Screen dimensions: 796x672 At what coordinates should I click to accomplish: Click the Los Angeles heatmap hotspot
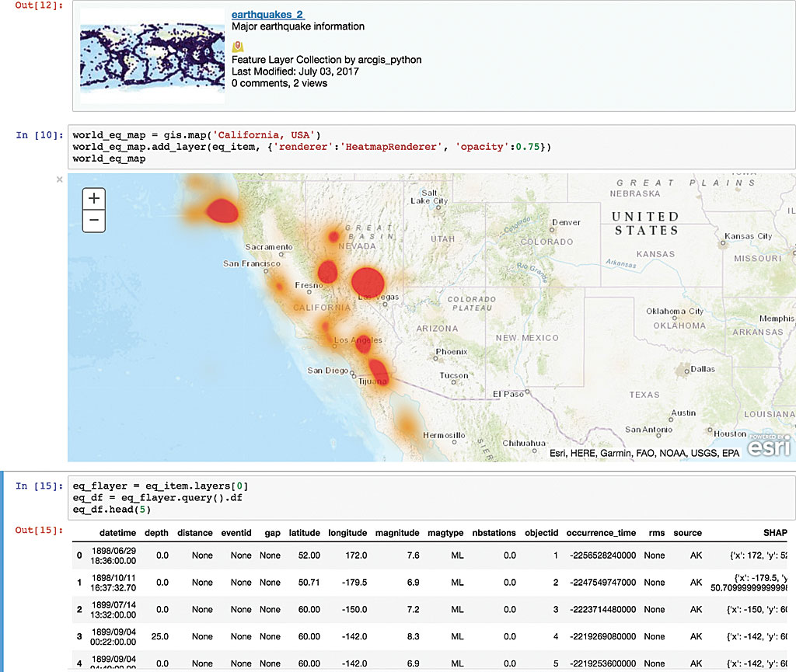point(362,343)
